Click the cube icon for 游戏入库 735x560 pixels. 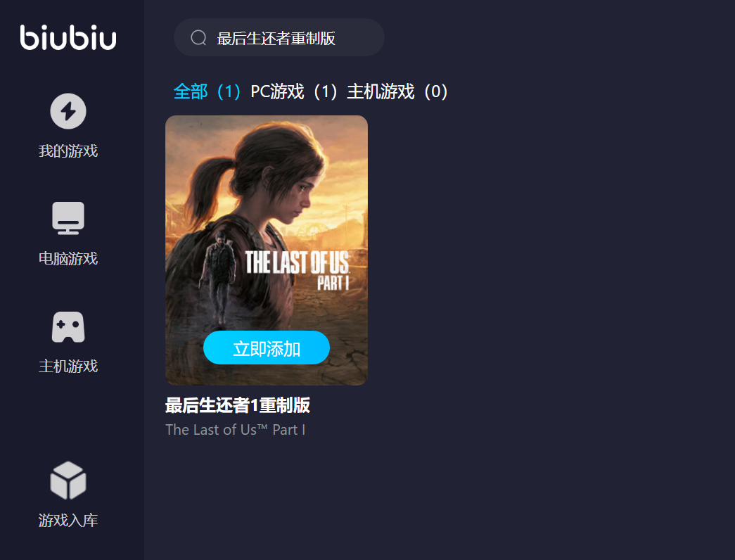pyautogui.click(x=68, y=481)
